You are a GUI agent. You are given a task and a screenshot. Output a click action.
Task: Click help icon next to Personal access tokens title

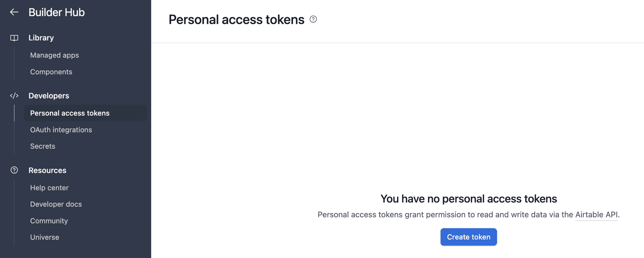click(x=313, y=19)
